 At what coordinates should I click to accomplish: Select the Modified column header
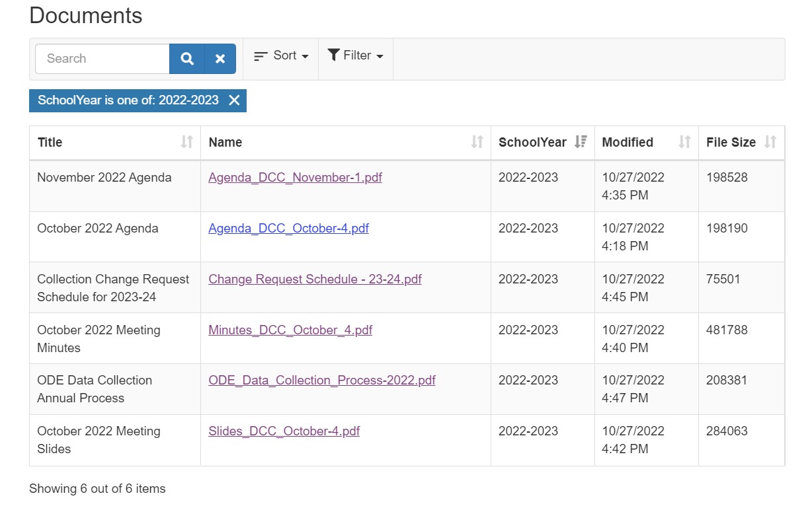click(x=627, y=142)
